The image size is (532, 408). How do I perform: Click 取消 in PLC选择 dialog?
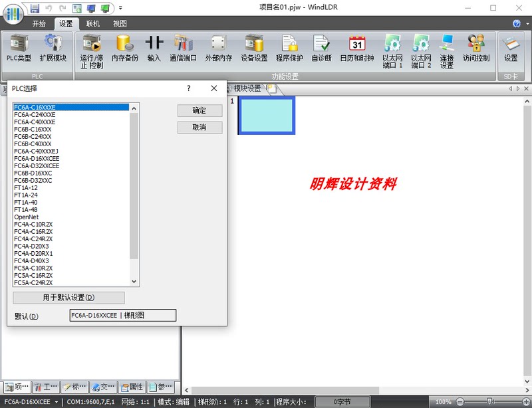199,127
